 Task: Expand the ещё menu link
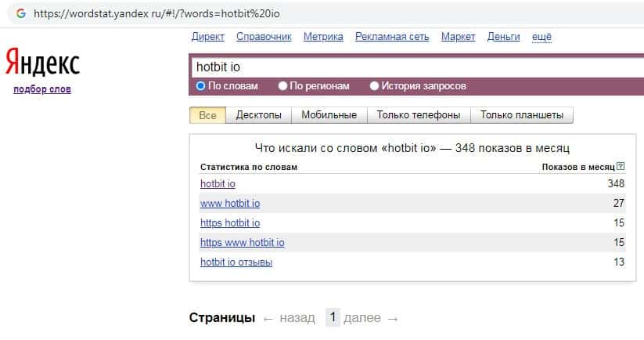pyautogui.click(x=541, y=37)
